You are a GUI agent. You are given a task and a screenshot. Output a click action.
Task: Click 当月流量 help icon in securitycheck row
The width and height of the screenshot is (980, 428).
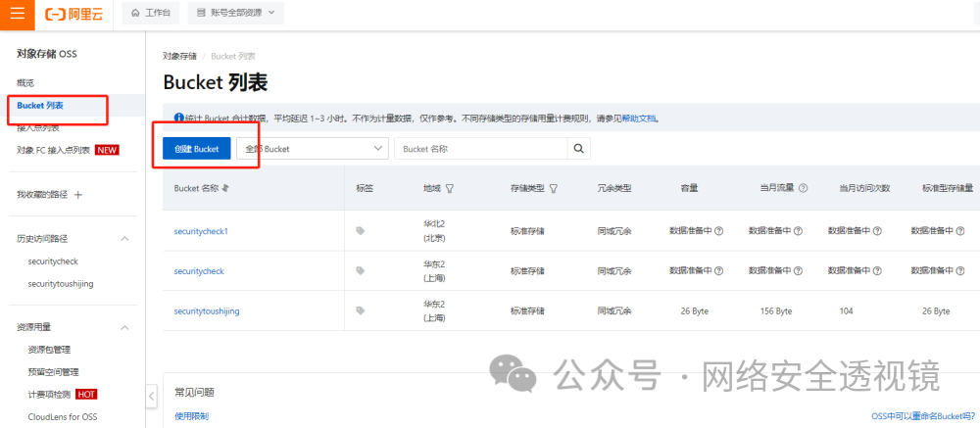(x=798, y=271)
